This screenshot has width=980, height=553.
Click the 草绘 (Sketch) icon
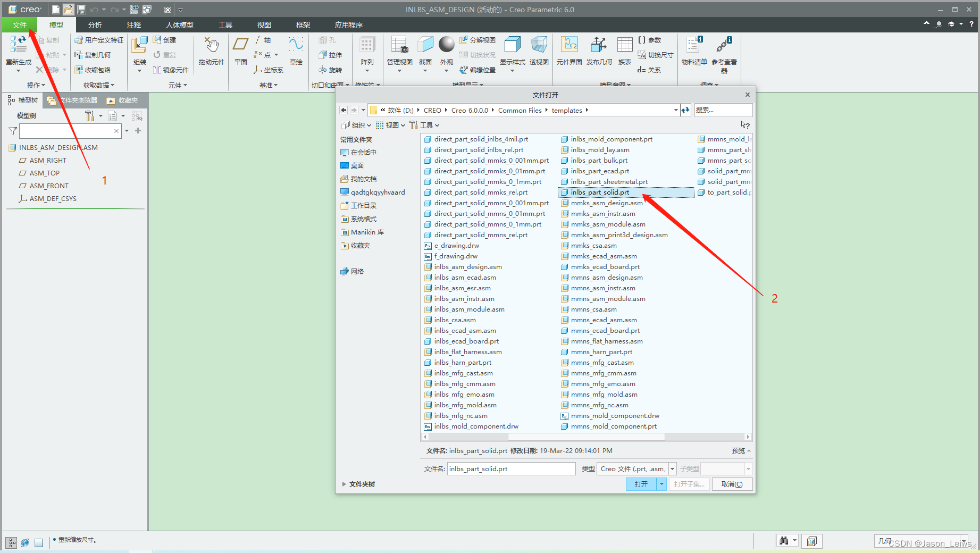pos(296,45)
